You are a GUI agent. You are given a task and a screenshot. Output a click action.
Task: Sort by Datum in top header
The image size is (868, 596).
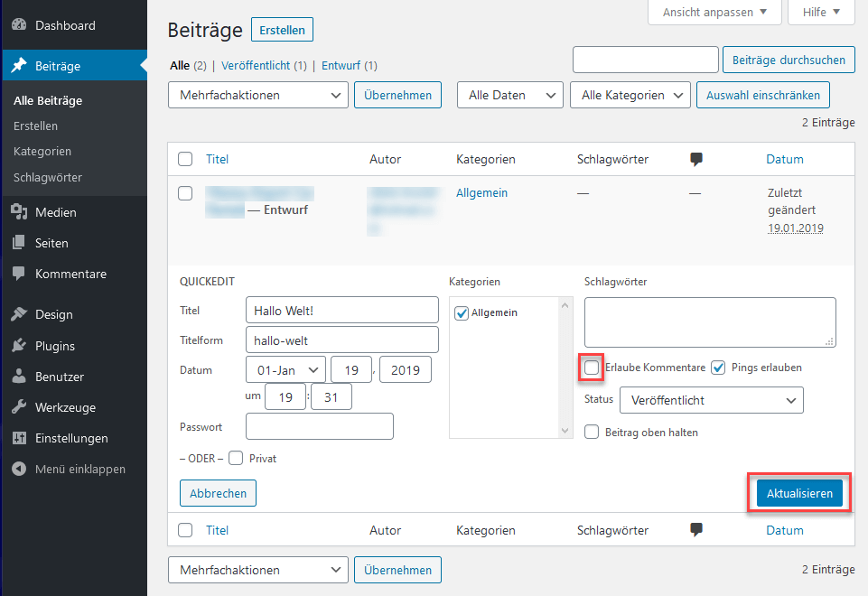tap(784, 159)
